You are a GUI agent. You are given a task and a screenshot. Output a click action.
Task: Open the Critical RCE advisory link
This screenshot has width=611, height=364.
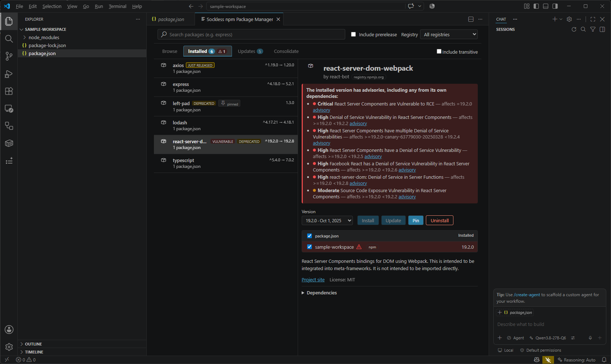coord(322,110)
